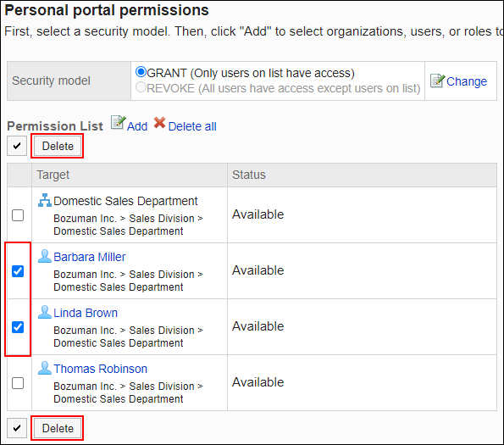The width and height of the screenshot is (504, 445).
Task: Click the select-all checkmark above the table
Action: pyautogui.click(x=17, y=146)
